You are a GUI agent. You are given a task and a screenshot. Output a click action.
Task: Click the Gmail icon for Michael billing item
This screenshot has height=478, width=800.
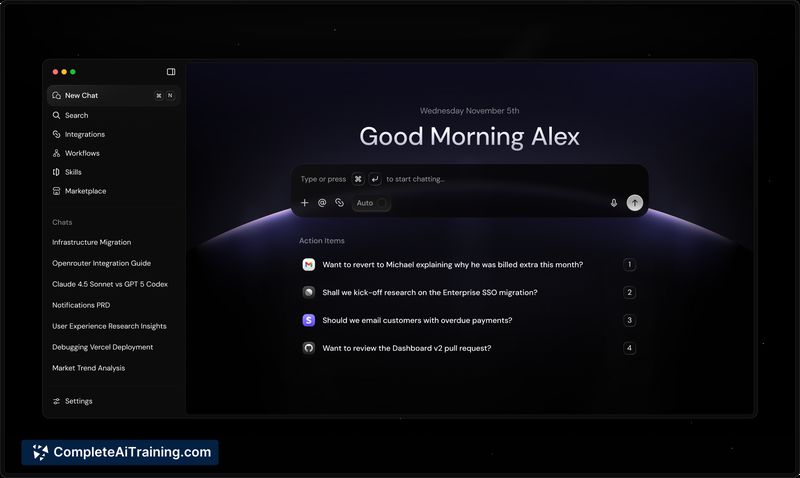[309, 265]
